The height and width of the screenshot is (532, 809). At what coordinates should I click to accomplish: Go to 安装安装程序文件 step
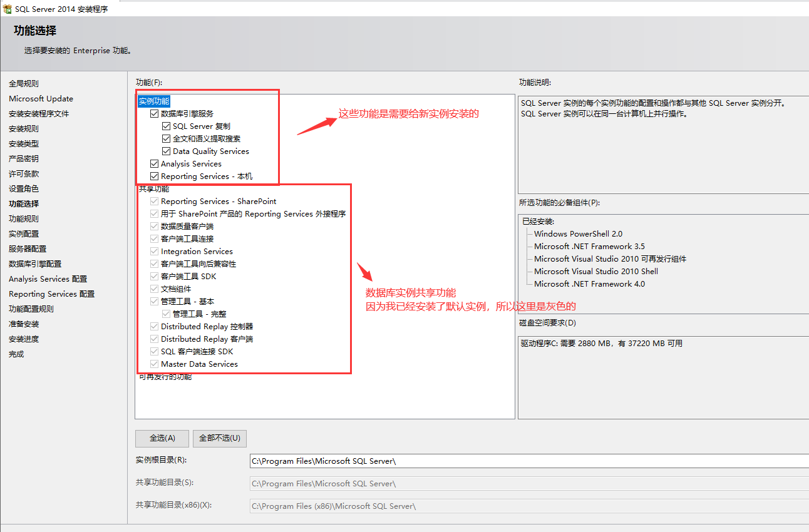[x=39, y=114]
